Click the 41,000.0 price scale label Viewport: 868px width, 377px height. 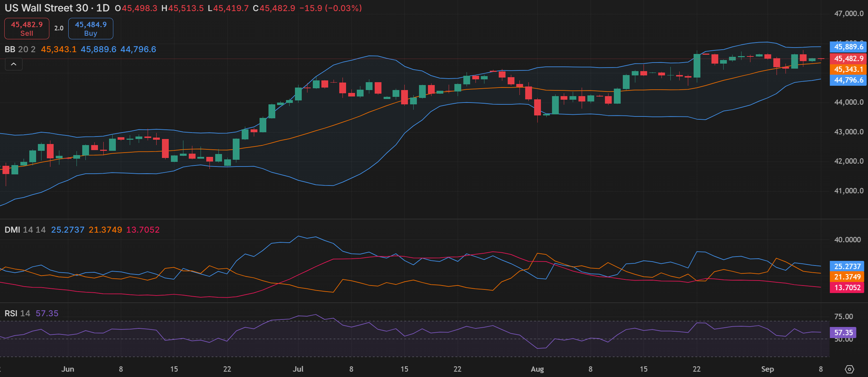(x=849, y=191)
